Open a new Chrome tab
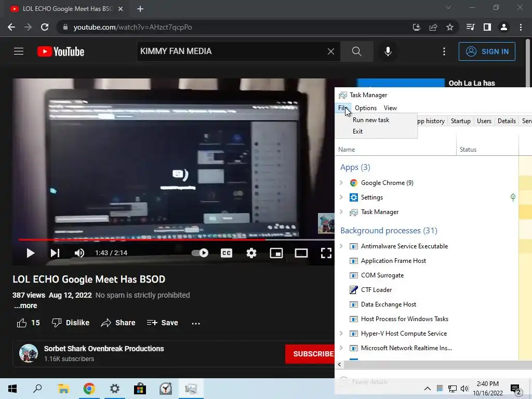Viewport: 532px width, 399px height. click(x=140, y=9)
